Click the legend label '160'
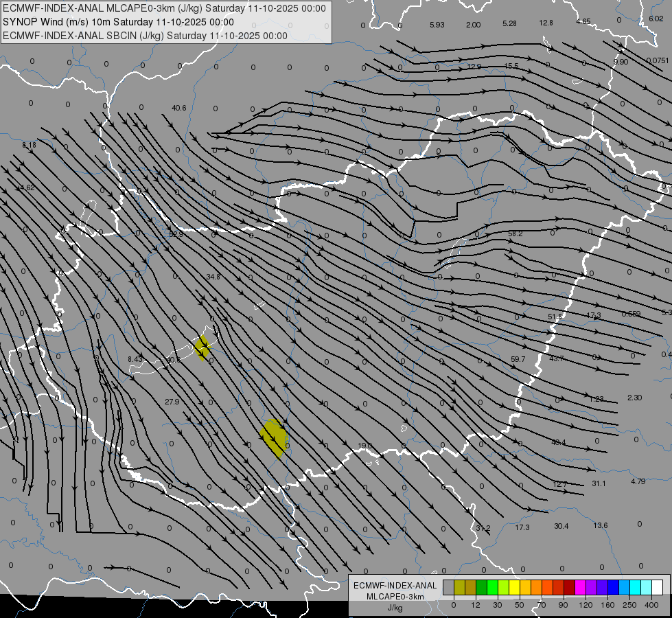 [607, 605]
